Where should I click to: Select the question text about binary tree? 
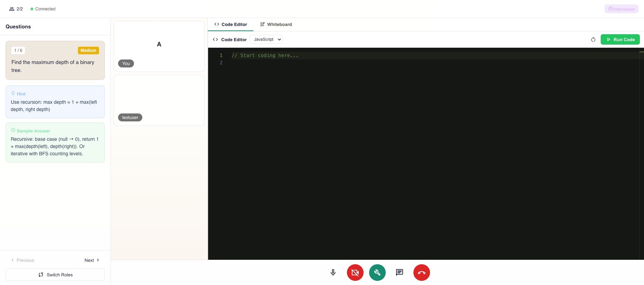click(x=53, y=66)
